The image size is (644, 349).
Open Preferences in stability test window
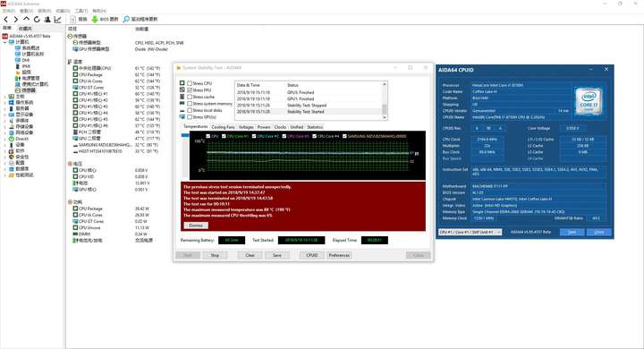click(x=339, y=255)
